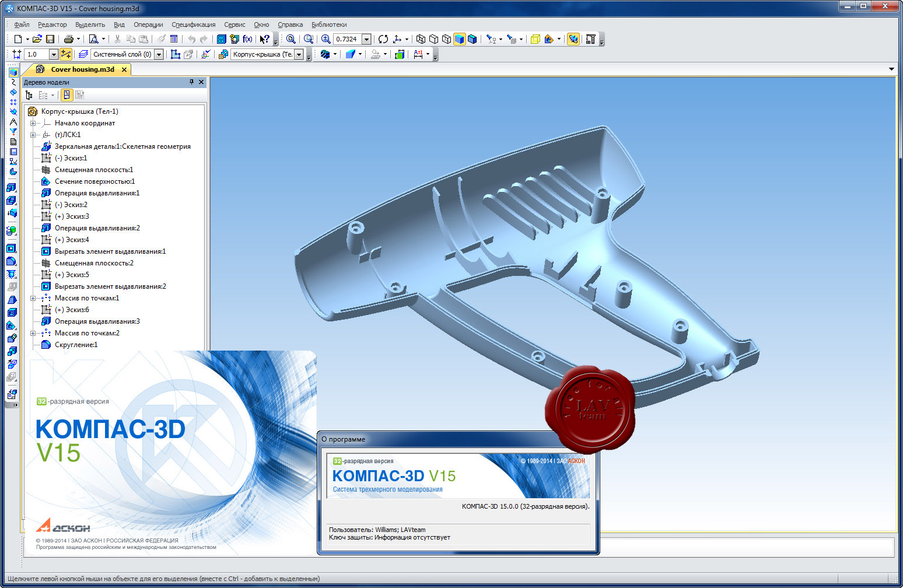Toggle shaded display mode icon
The image size is (903, 588).
[460, 39]
